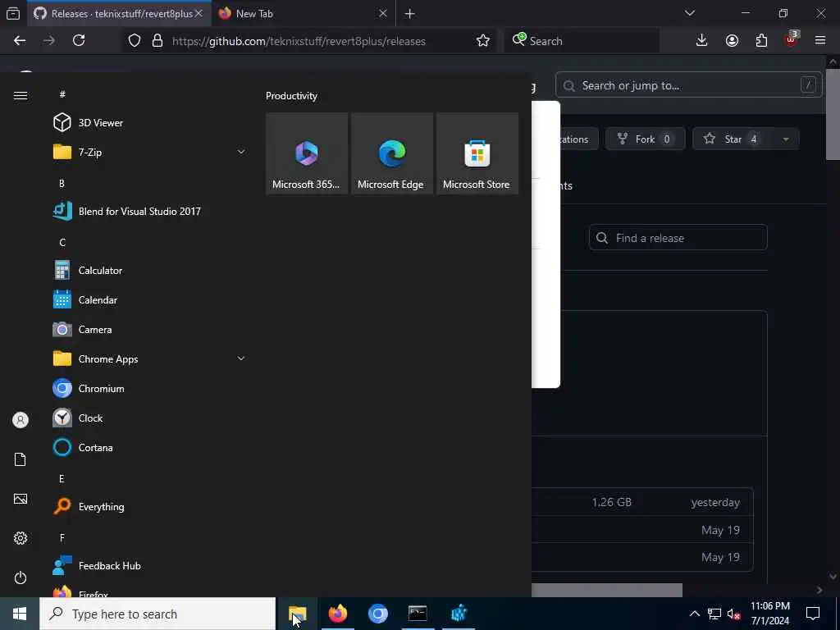Click the Microsoft 365 tile
The height and width of the screenshot is (630, 840).
point(307,153)
